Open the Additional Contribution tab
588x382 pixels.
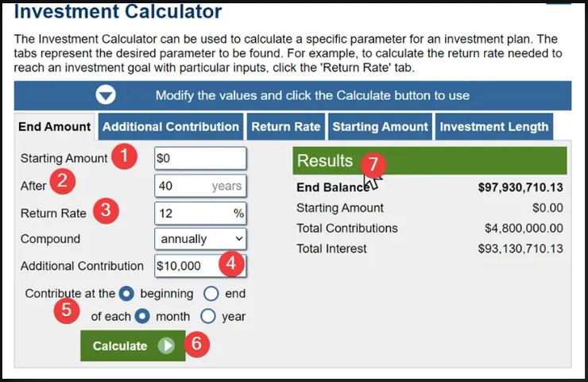click(171, 126)
